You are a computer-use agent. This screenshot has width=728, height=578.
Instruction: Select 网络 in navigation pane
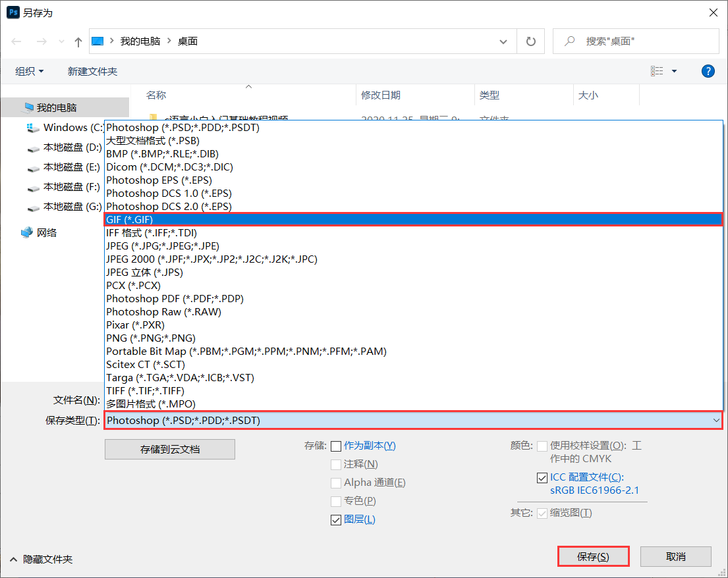click(39, 232)
